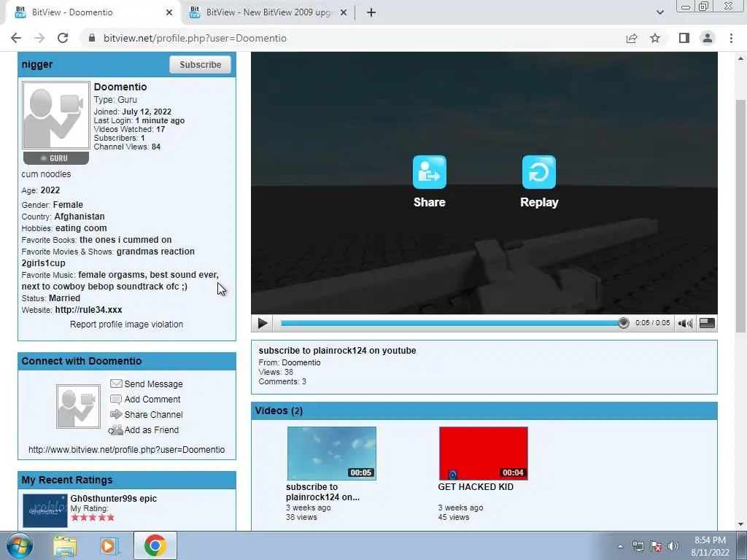
Task: Mute the video using the speaker icon
Action: [685, 323]
